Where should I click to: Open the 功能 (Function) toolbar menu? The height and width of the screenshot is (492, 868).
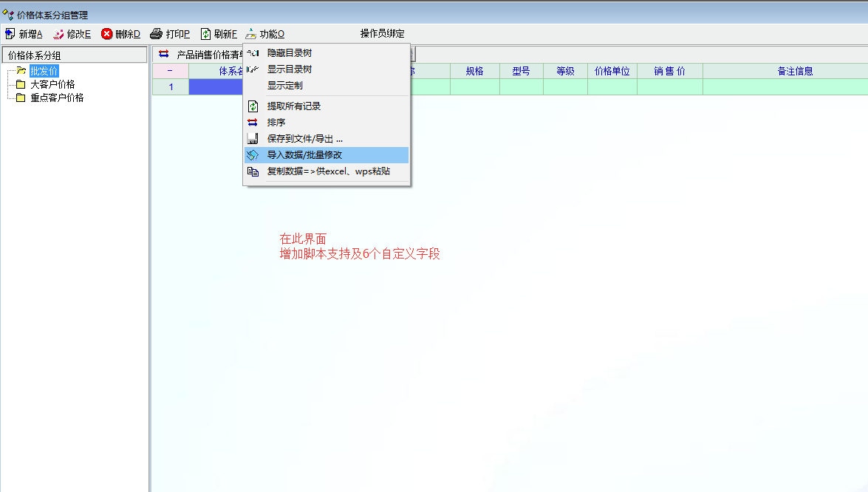(264, 34)
